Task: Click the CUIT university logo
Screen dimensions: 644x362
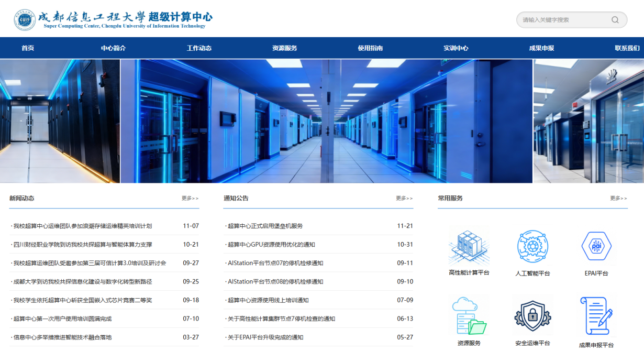Action: tap(25, 20)
